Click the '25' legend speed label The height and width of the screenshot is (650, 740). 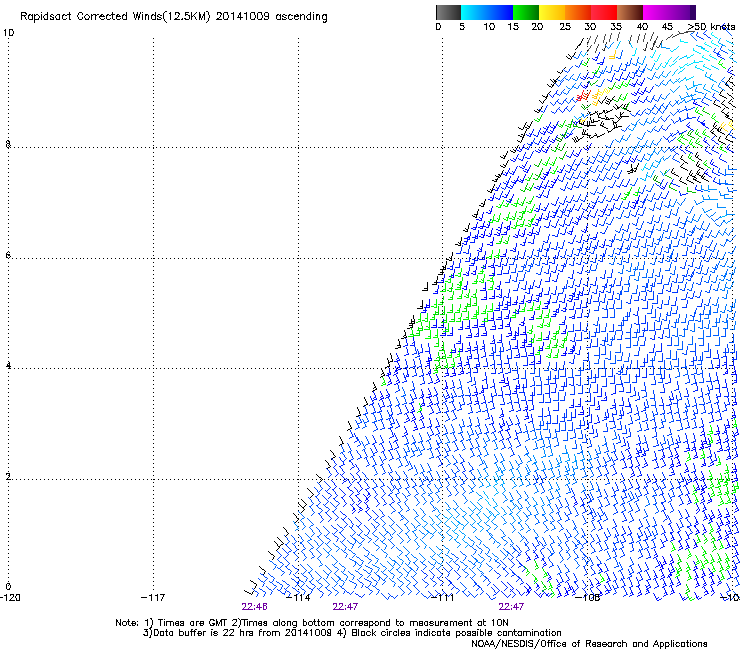(x=565, y=27)
